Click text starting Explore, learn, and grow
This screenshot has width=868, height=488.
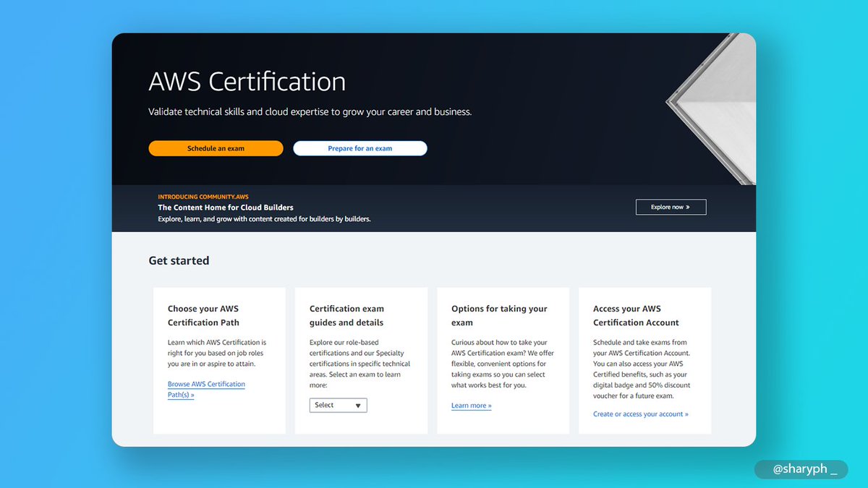[x=264, y=219]
